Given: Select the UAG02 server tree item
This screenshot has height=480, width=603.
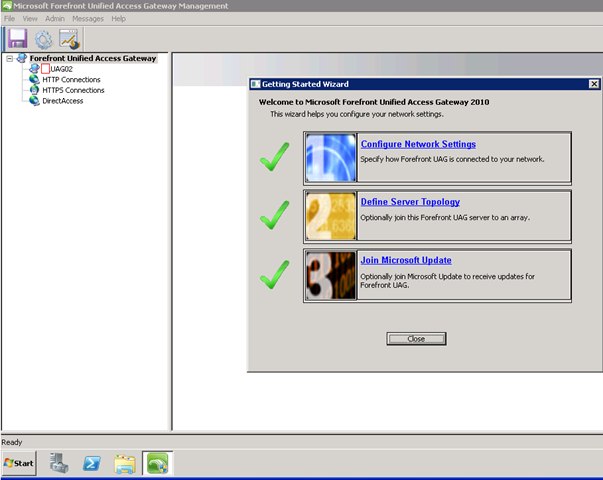Looking at the screenshot, I should 62,69.
